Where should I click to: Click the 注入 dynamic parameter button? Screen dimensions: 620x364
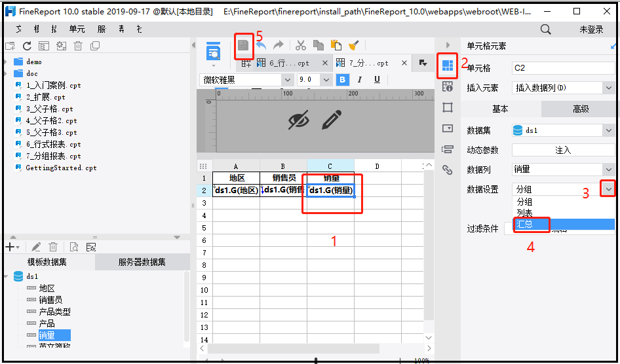[x=563, y=150]
